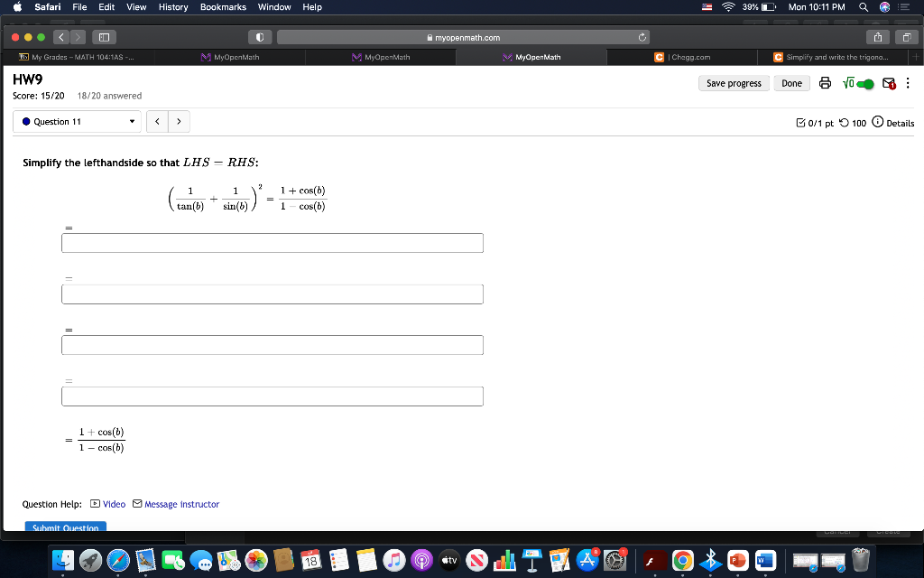
Task: Open Spotlight search from menu bar
Action: coord(862,7)
